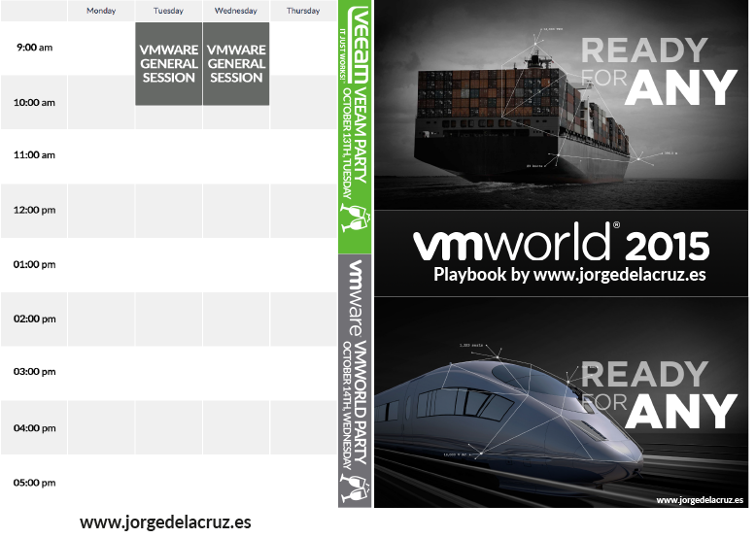This screenshot has width=756, height=538.
Task: Select the 11:00 am time label
Action: [x=34, y=155]
